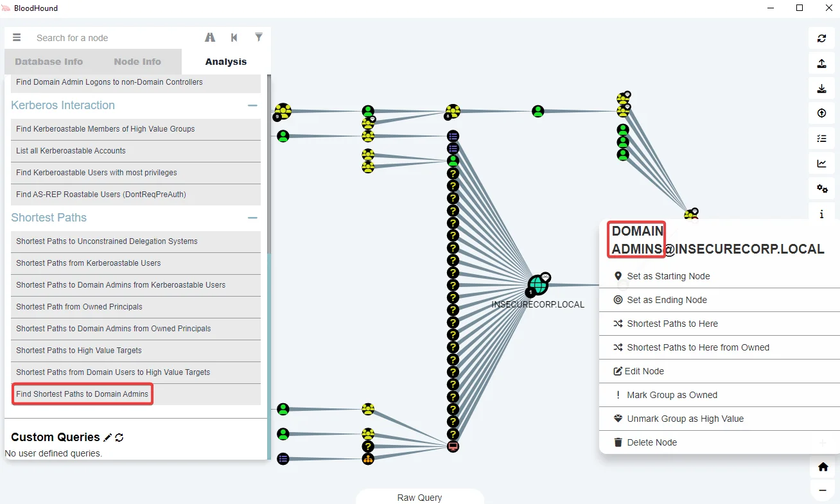Click the import graph circle-arrow icon
The width and height of the screenshot is (840, 504).
(821, 113)
